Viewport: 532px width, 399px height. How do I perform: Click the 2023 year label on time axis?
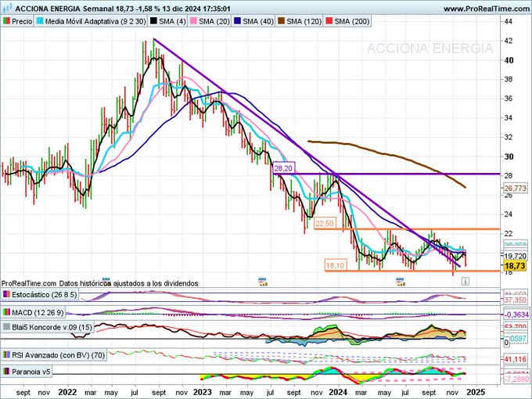202,392
